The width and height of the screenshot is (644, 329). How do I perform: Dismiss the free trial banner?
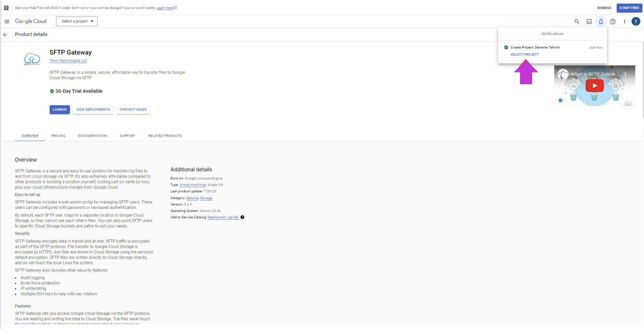(604, 8)
